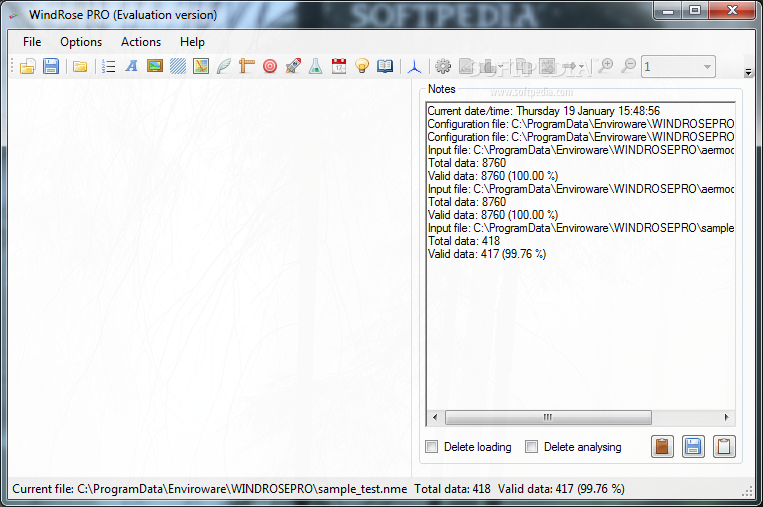Screen dimensions: 763x507
Task: Click the blue hatched pattern icon
Action: (x=178, y=66)
